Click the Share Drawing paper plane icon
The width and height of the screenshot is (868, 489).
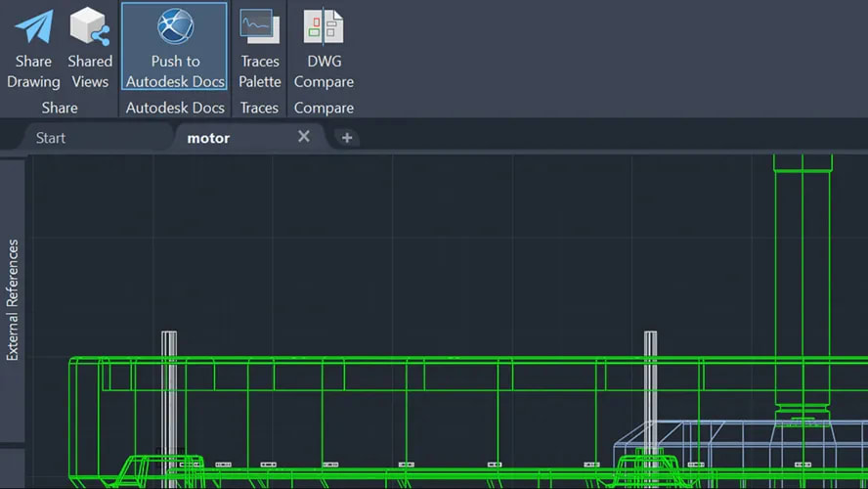click(x=34, y=28)
